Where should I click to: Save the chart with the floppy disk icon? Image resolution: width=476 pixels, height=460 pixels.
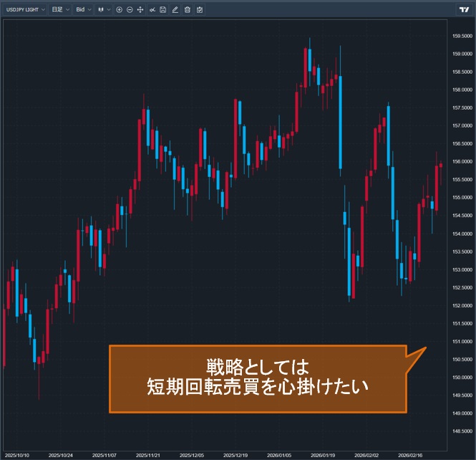163,10
